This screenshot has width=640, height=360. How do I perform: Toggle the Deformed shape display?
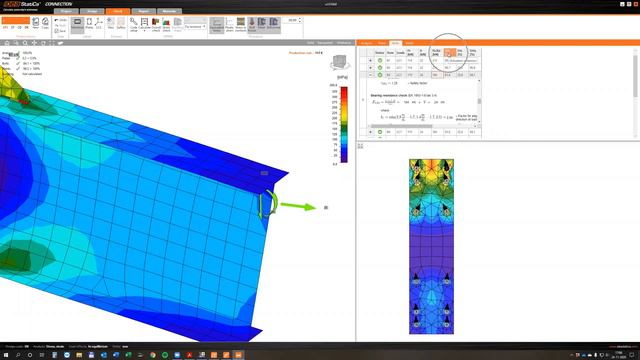(x=274, y=24)
